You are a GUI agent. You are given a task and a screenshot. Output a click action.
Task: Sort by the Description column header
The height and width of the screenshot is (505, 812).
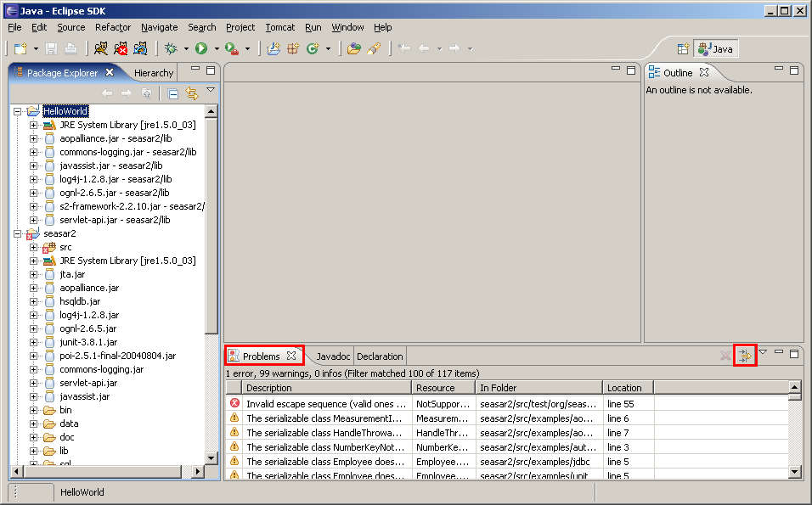click(x=326, y=388)
